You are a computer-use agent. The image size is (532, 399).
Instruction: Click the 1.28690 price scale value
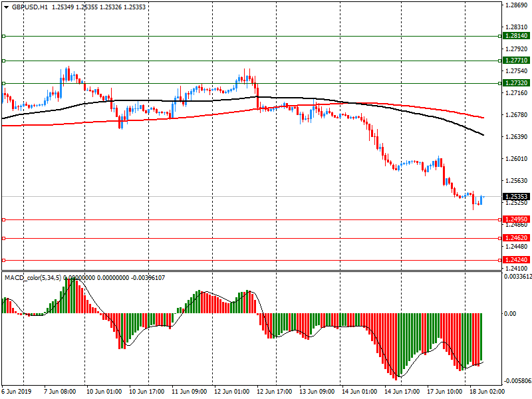[x=517, y=5]
